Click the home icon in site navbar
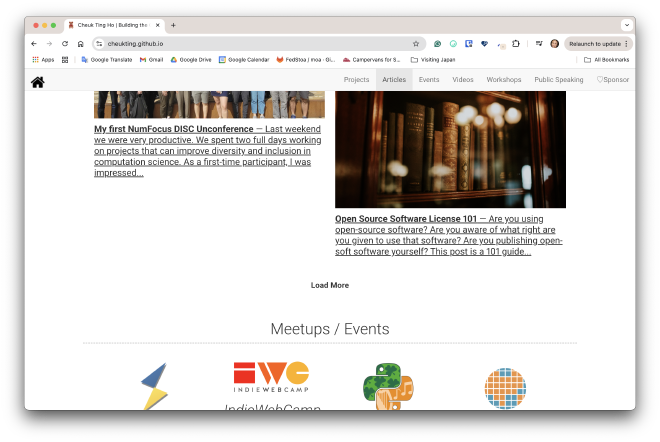The image size is (660, 442). pos(37,82)
